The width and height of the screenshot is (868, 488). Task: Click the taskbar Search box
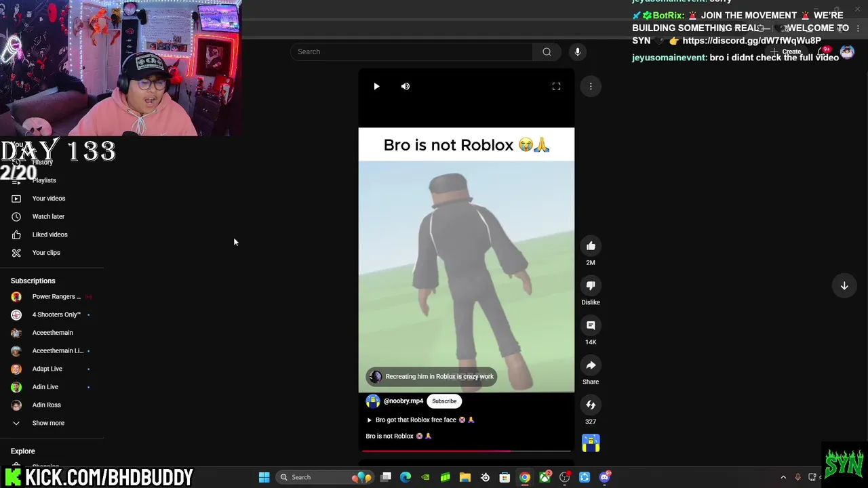point(325,477)
